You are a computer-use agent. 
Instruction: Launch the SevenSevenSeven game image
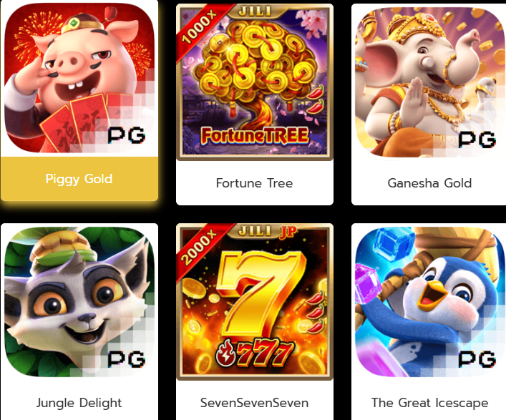pos(255,302)
